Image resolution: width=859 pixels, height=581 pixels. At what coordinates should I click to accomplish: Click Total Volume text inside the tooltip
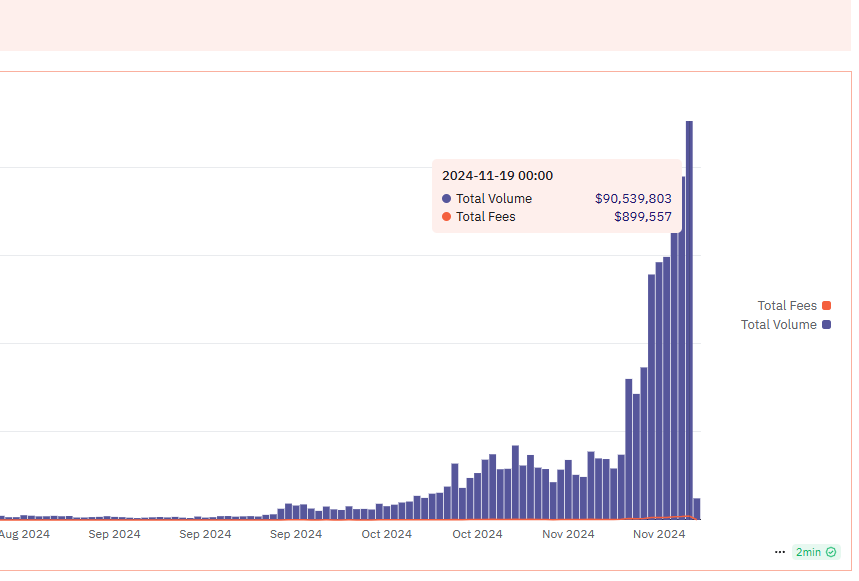[x=494, y=199]
